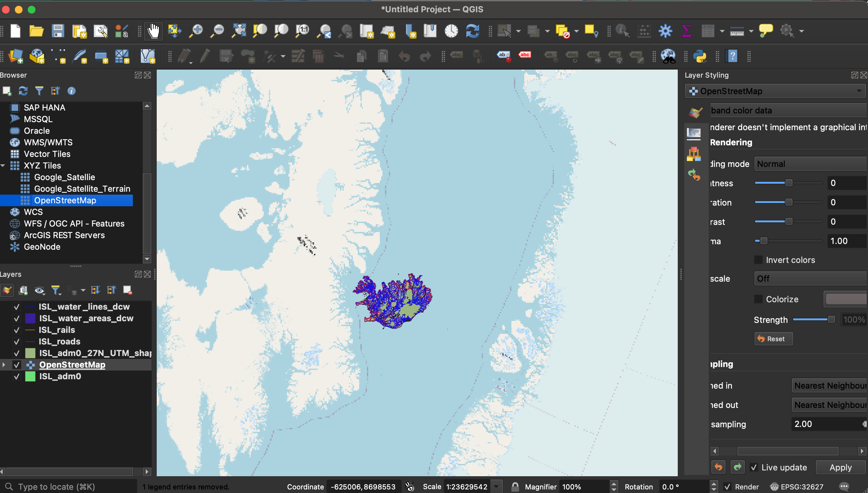Click the redo style arrow button

[x=737, y=467]
